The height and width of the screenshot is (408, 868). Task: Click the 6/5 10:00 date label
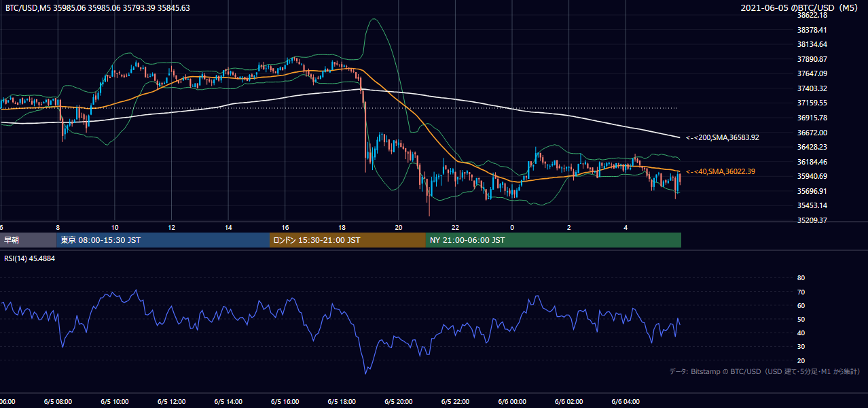coord(115,402)
